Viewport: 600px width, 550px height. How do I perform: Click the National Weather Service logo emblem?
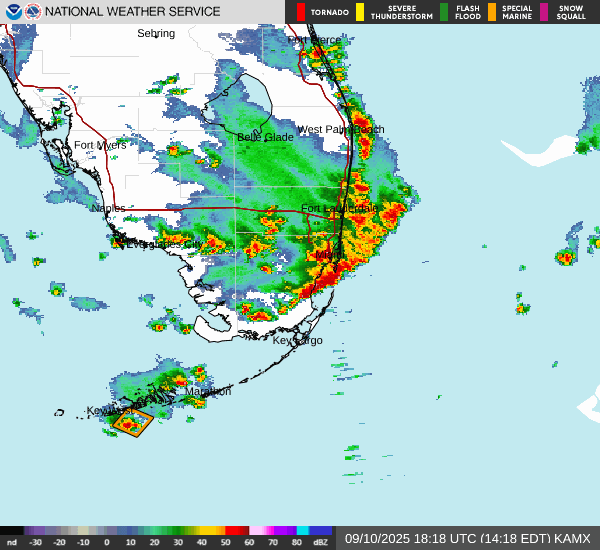pos(33,12)
